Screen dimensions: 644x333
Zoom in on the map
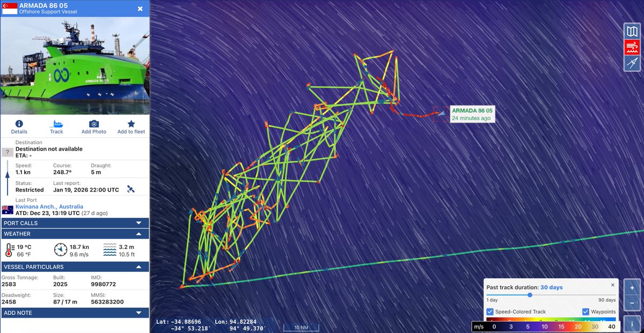[x=632, y=287]
